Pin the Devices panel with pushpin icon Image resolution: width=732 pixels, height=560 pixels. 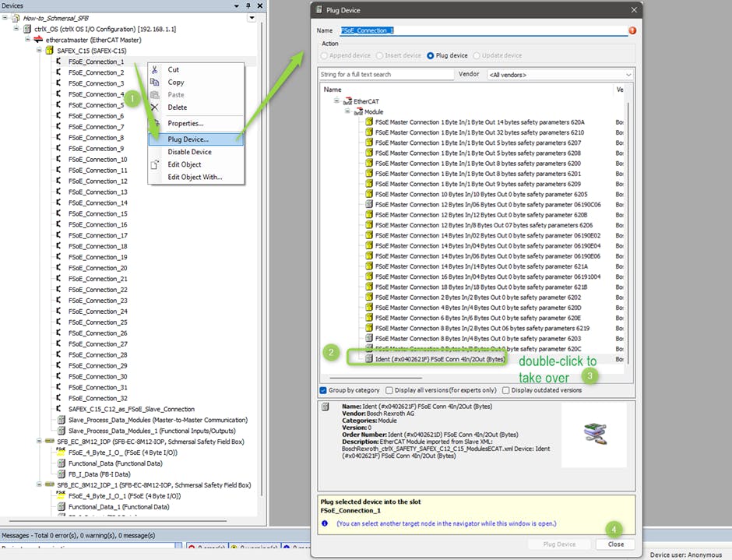coord(248,5)
